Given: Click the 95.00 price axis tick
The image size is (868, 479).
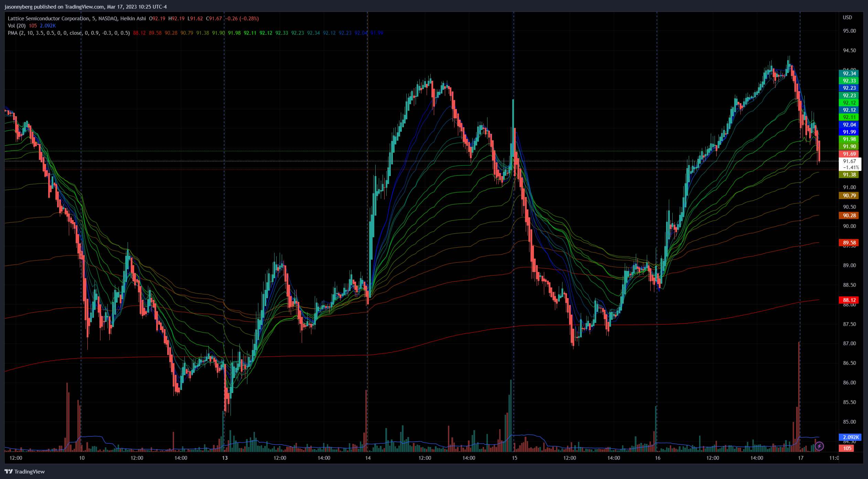Looking at the screenshot, I should click(849, 31).
